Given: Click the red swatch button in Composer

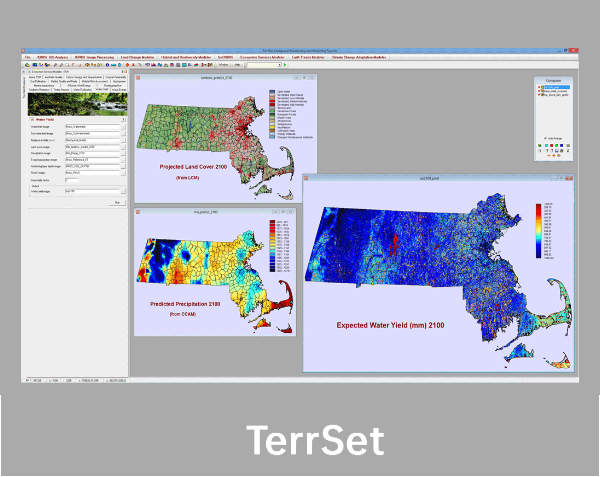Looking at the screenshot, I should pyautogui.click(x=551, y=145).
